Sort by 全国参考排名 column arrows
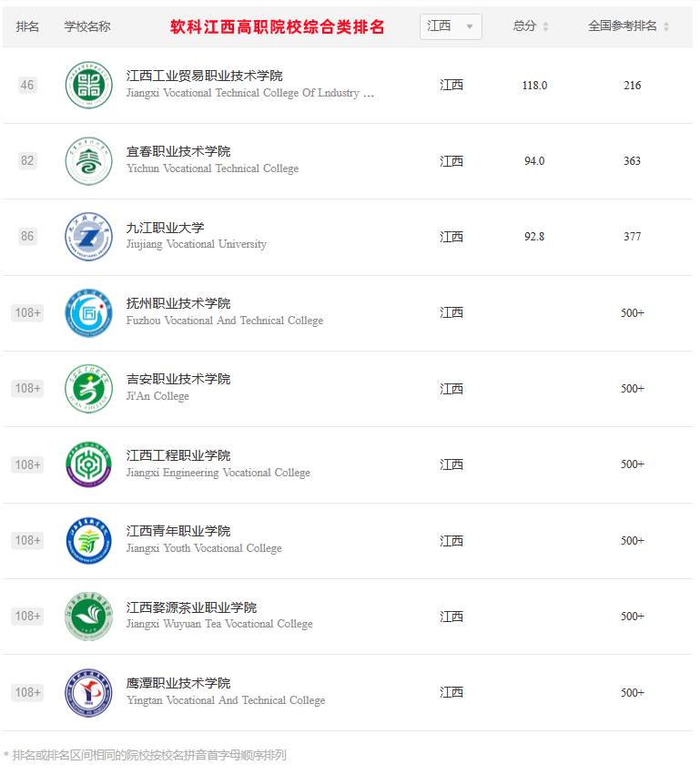This screenshot has height=775, width=700. (x=666, y=26)
